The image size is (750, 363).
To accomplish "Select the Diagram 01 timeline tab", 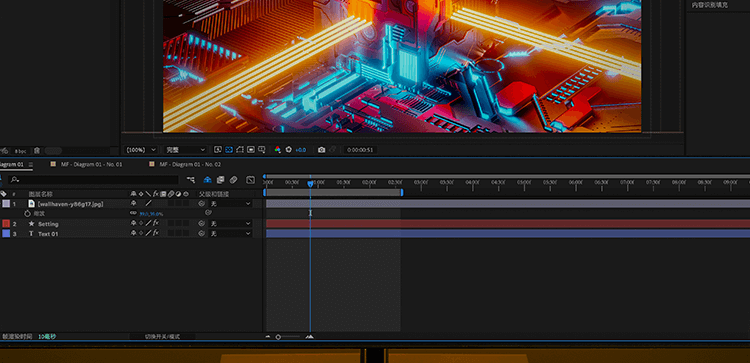I will pos(11,165).
